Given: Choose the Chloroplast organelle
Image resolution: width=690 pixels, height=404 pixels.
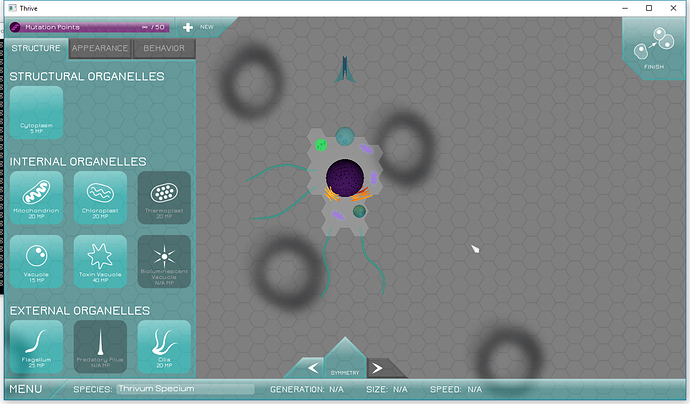Looking at the screenshot, I should (100, 196).
